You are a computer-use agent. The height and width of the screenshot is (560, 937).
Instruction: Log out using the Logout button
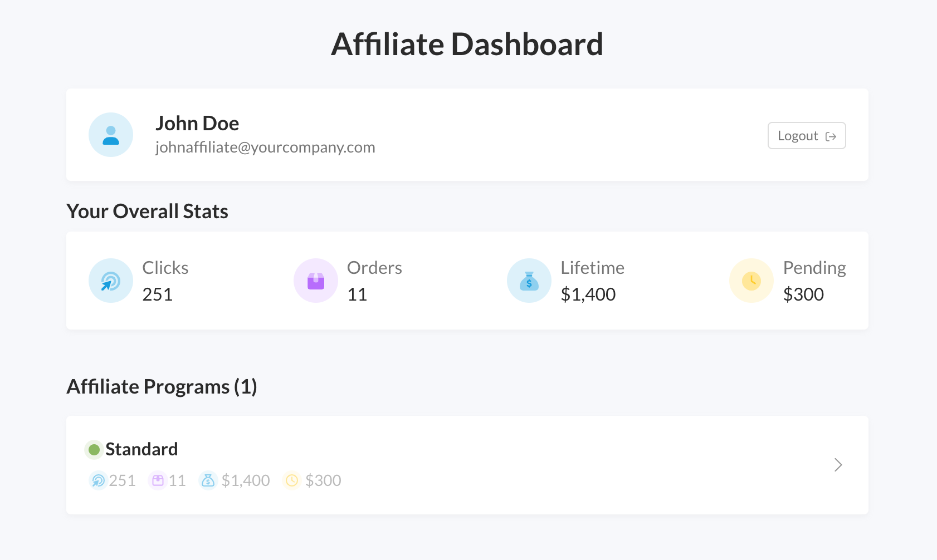[x=807, y=136]
